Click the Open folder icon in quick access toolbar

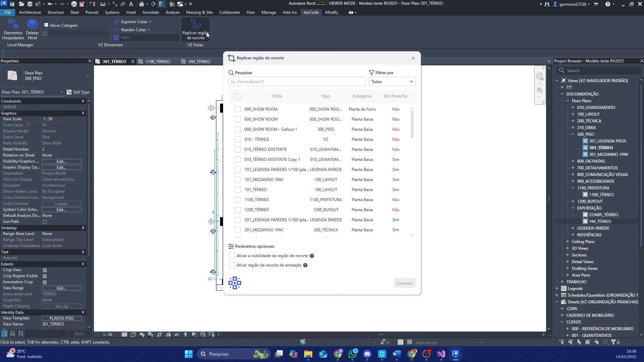coord(21,4)
